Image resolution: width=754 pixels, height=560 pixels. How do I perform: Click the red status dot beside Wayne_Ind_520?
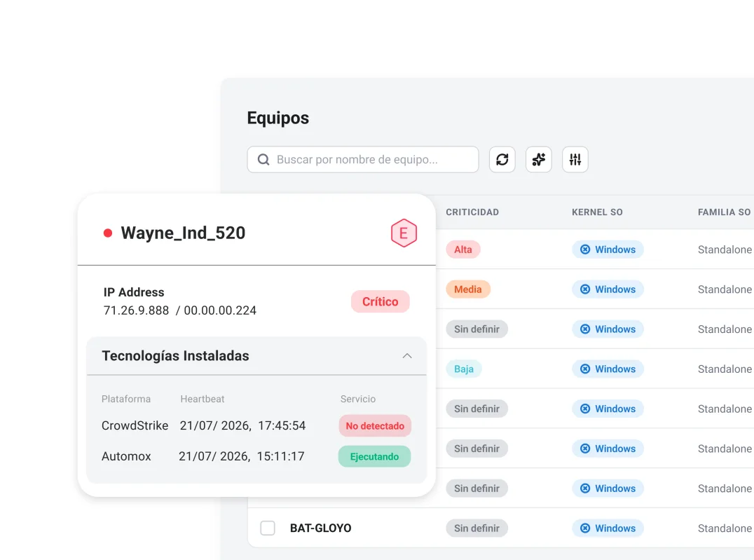108,233
